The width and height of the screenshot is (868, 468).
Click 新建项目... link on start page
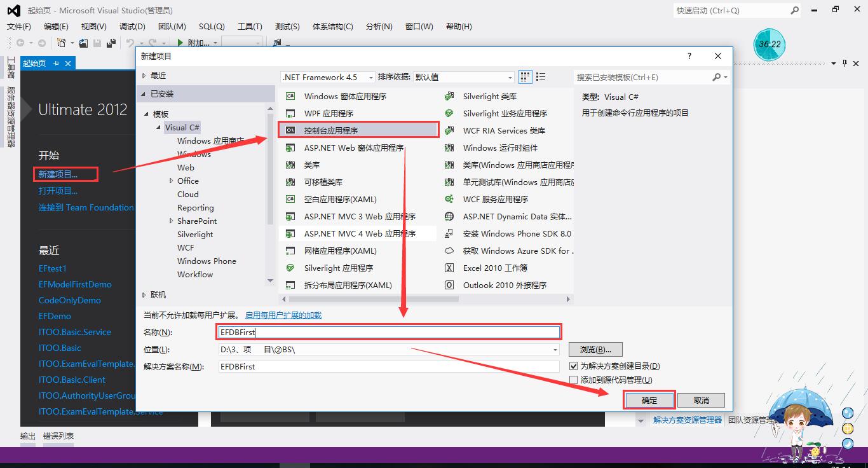58,174
